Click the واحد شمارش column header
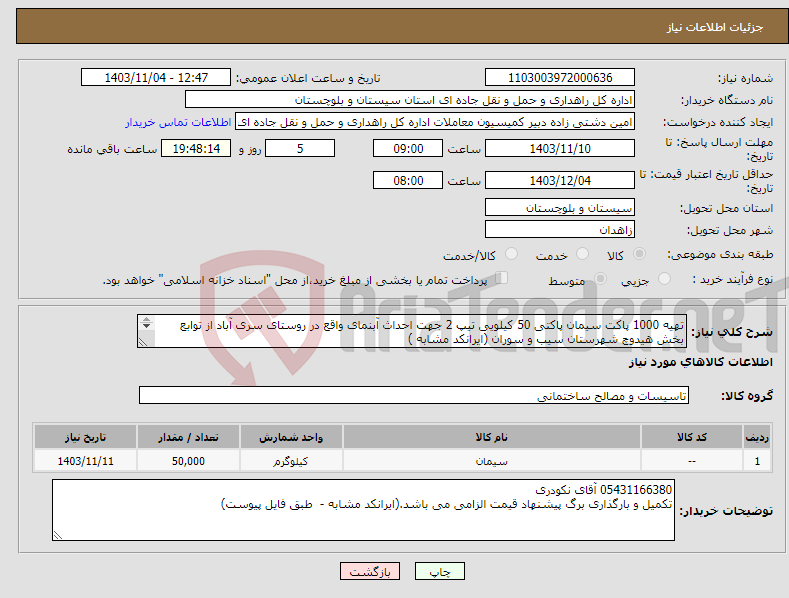 (x=291, y=437)
